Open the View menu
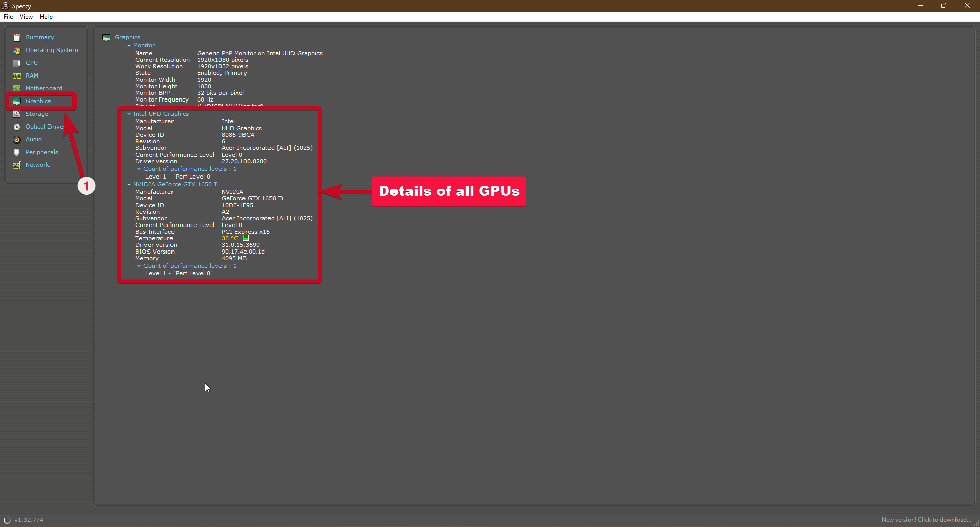The width and height of the screenshot is (980, 527). click(x=26, y=17)
